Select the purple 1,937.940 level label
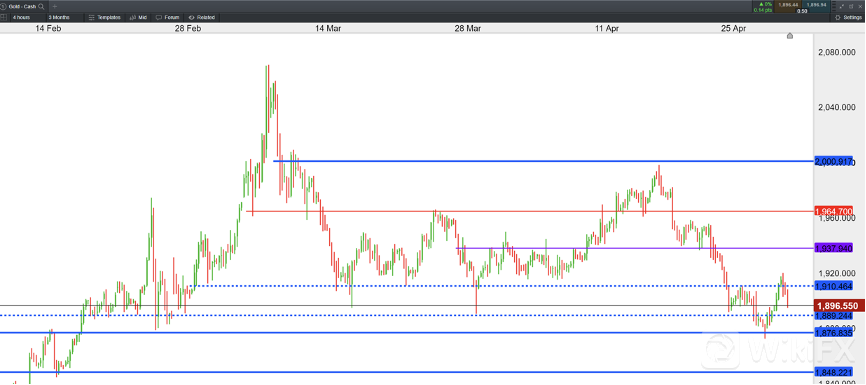866x385 pixels. (833, 248)
